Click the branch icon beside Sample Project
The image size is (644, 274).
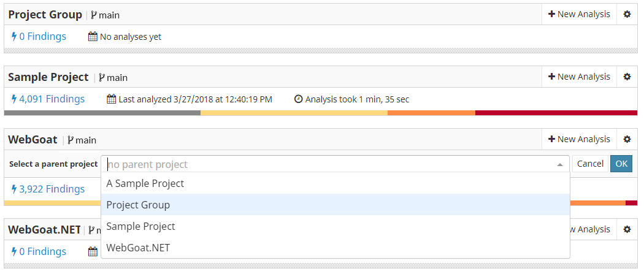tap(101, 77)
